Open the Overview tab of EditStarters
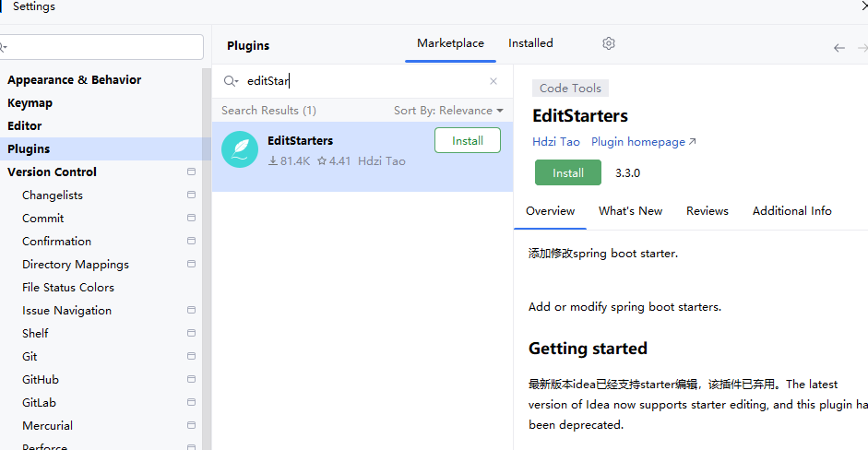The height and width of the screenshot is (450, 868). 551,211
